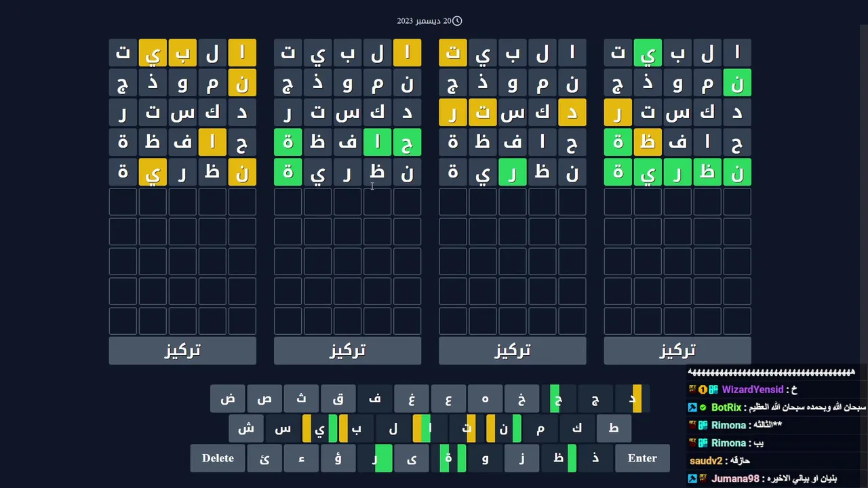
Task: Tap the ت key on the keyboard
Action: point(467,428)
